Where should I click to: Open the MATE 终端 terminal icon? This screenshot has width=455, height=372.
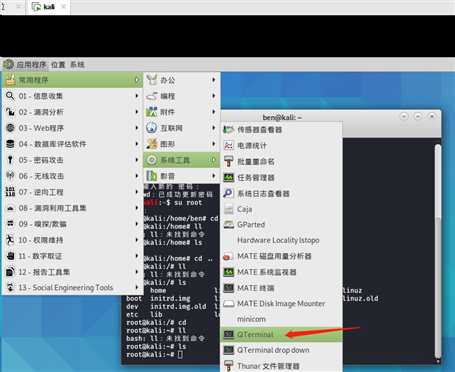tap(228, 288)
